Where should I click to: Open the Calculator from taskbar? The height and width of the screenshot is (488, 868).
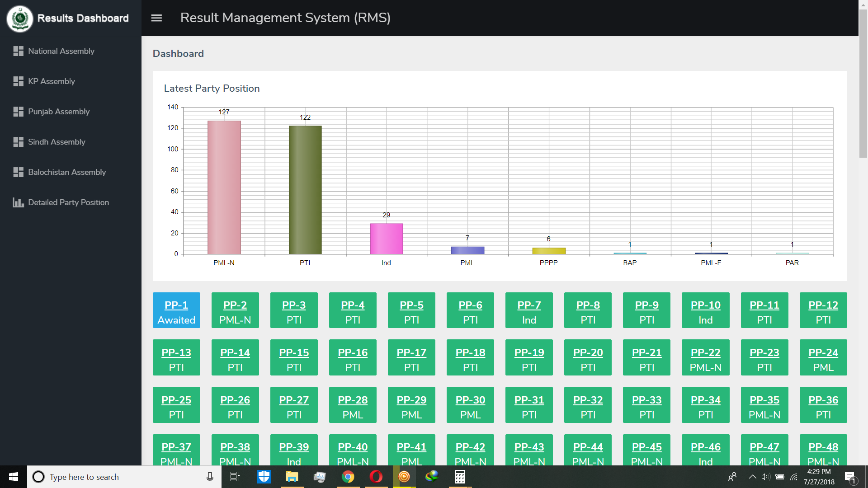(460, 477)
